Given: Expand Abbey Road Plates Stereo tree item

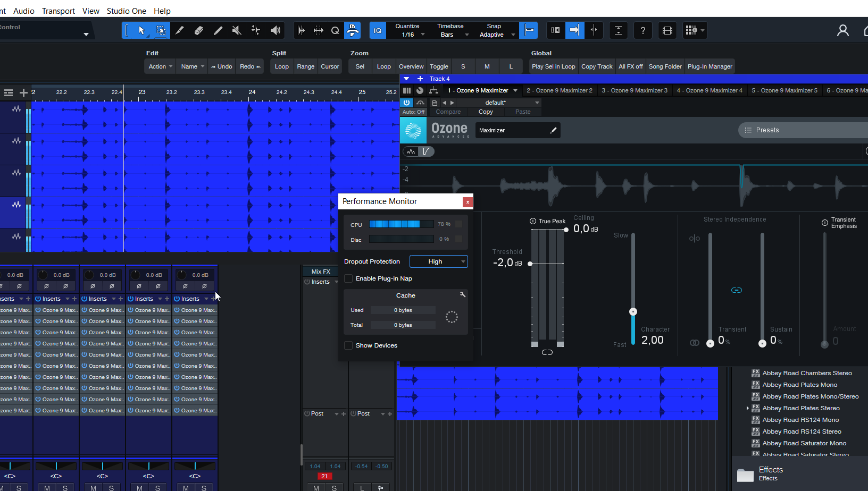Looking at the screenshot, I should point(747,408).
